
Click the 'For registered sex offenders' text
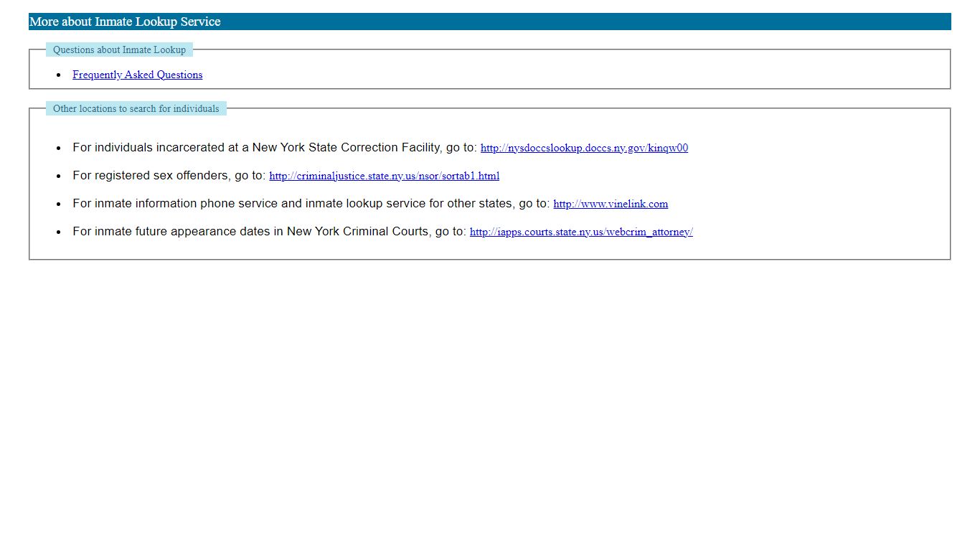click(x=169, y=175)
